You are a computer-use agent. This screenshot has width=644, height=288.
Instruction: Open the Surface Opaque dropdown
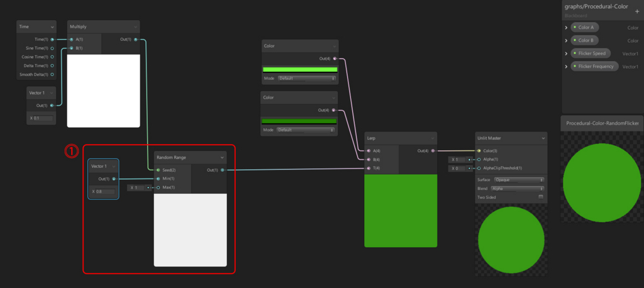point(519,180)
